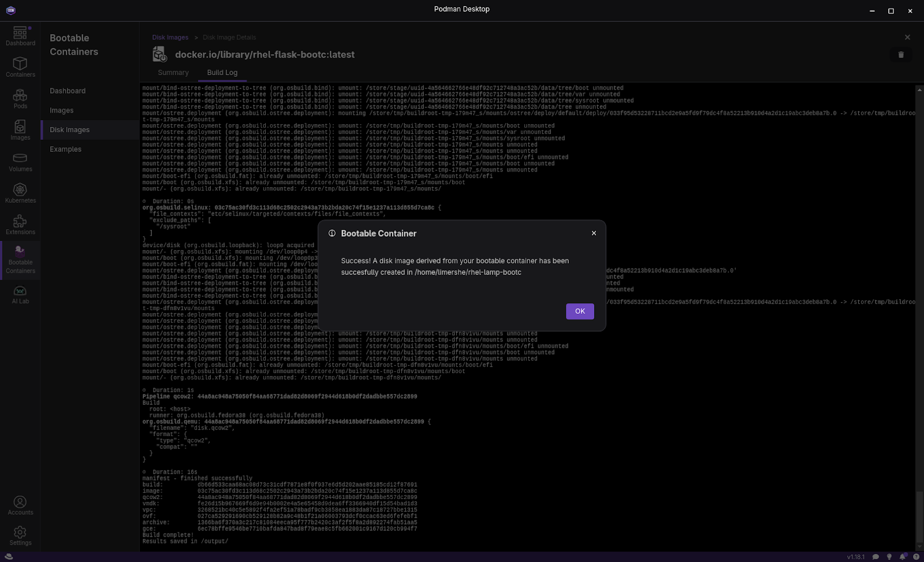The width and height of the screenshot is (924, 562).
Task: Navigate to Disk Images breadcrumb link
Action: coord(170,38)
